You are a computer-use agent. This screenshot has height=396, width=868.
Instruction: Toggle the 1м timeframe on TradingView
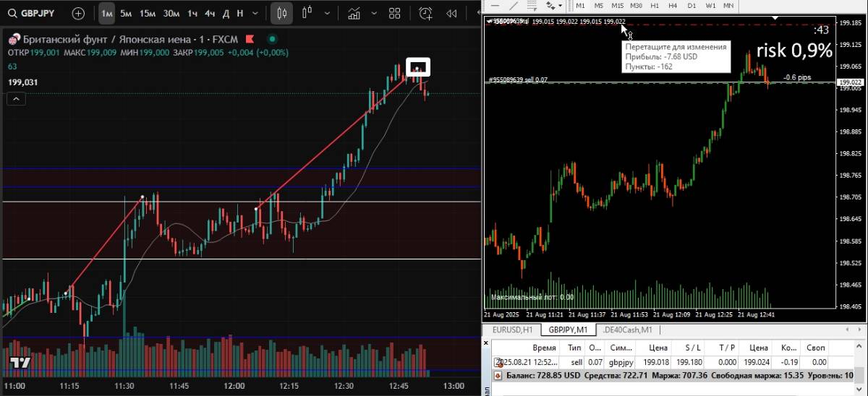[x=106, y=13]
